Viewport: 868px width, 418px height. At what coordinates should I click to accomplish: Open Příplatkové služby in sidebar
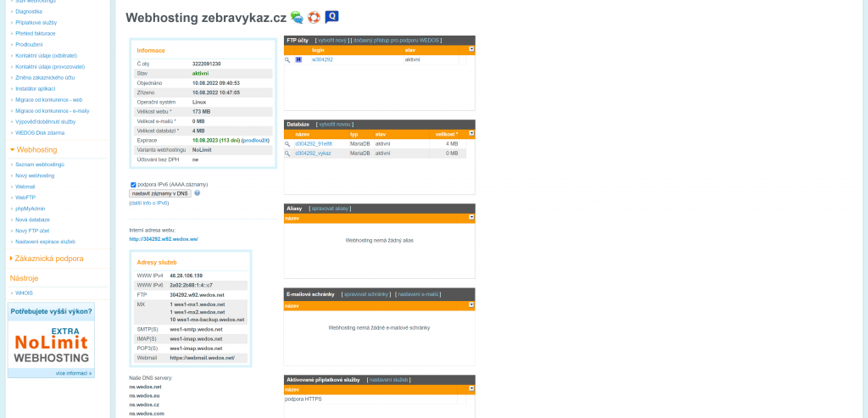tap(36, 23)
